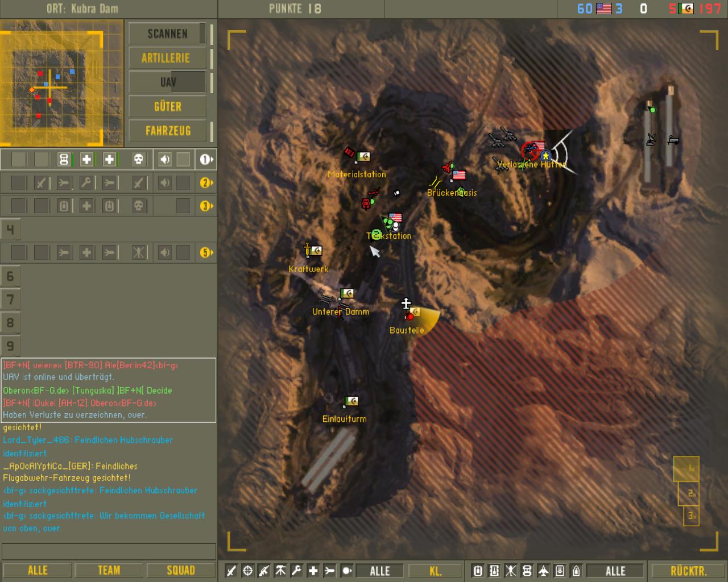Select the engineer wrench member in squad 2

[x=86, y=183]
